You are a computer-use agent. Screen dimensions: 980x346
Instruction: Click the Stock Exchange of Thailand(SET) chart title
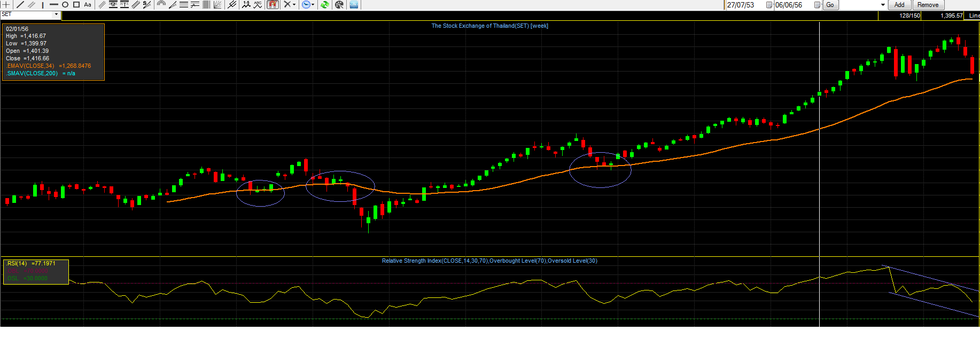[x=489, y=26]
